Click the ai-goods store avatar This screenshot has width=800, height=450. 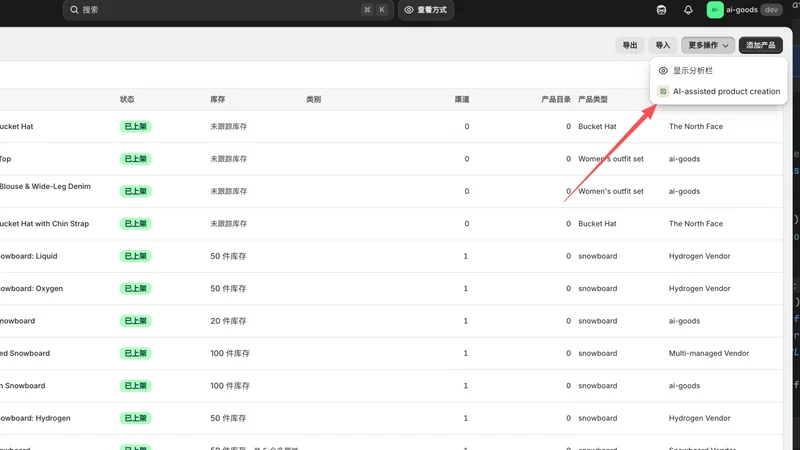click(x=715, y=10)
